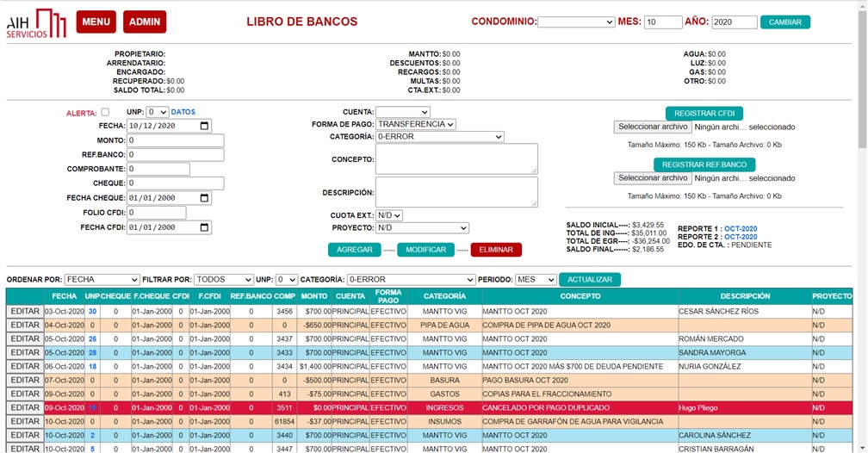Click EDITAR for SANDRA MAYORGA row
This screenshot has width=868, height=453.
[x=25, y=353]
